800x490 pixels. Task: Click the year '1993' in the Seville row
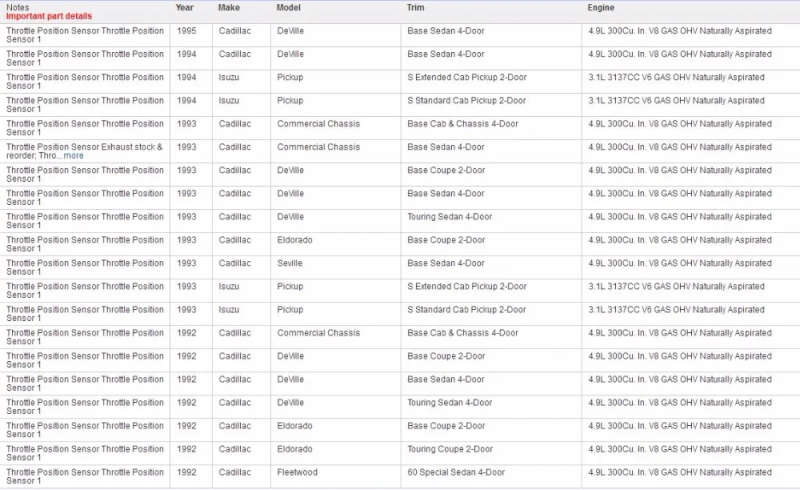[x=186, y=263]
